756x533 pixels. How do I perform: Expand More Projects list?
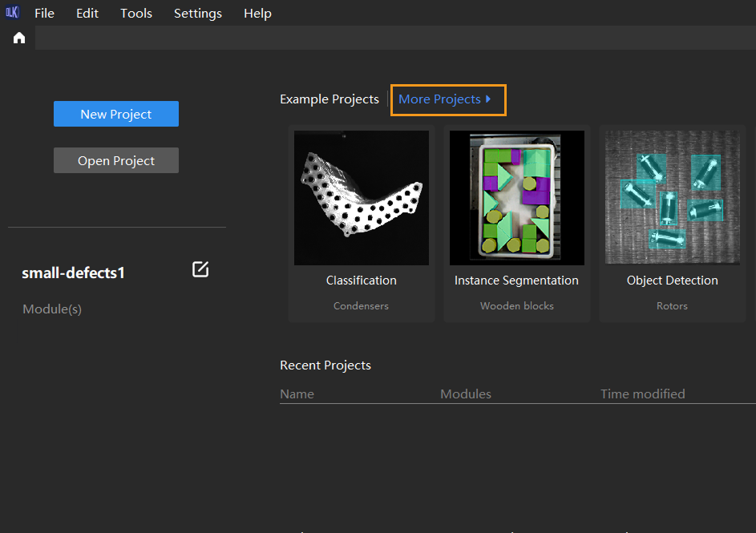click(445, 99)
